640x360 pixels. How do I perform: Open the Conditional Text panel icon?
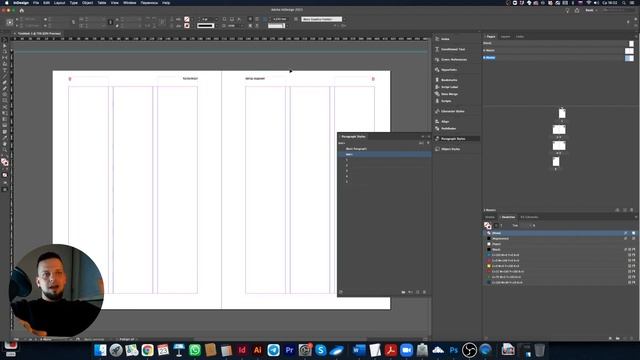click(x=437, y=49)
